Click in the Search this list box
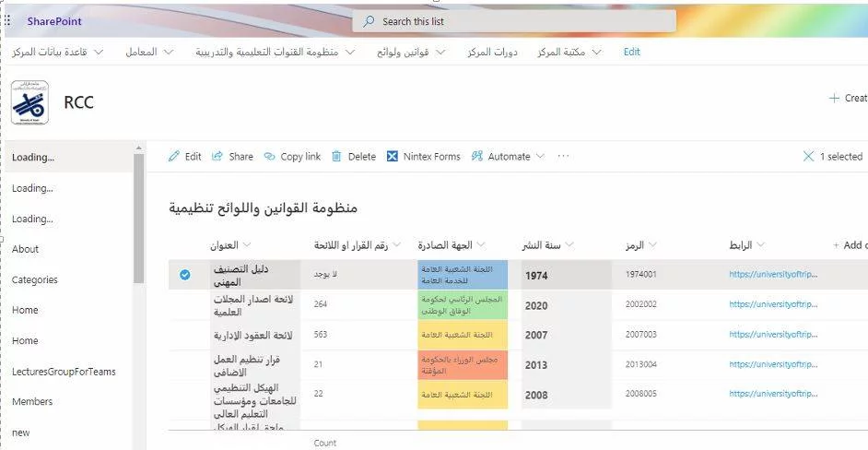Image resolution: width=868 pixels, height=450 pixels. [516, 21]
